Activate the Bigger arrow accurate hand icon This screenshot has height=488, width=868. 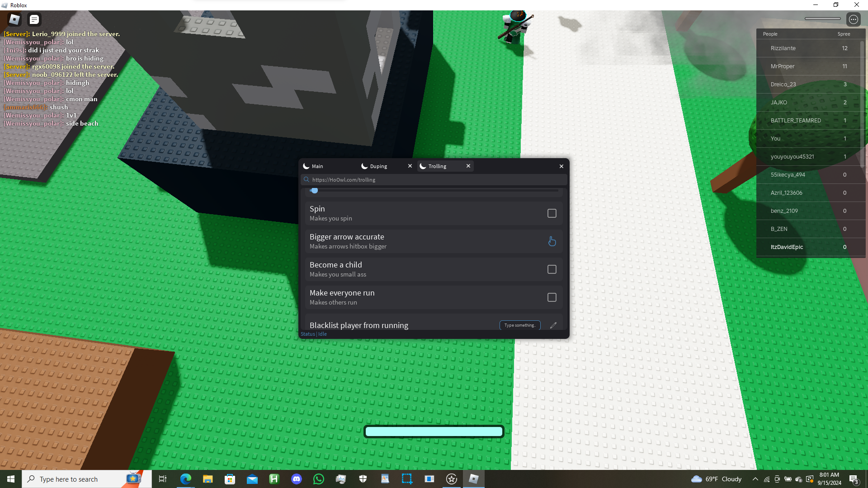(x=552, y=241)
